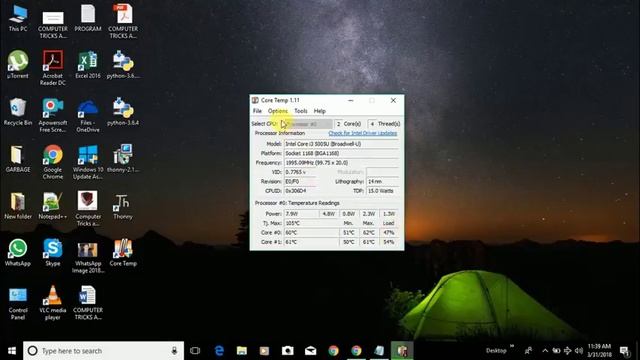The image size is (640, 360).
Task: Open File Explorer from taskbar
Action: [242, 351]
